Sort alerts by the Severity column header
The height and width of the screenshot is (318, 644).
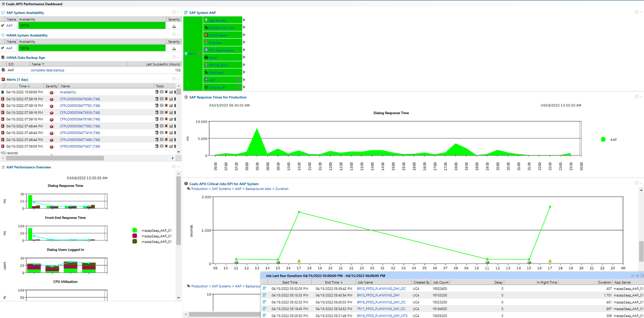click(52, 86)
